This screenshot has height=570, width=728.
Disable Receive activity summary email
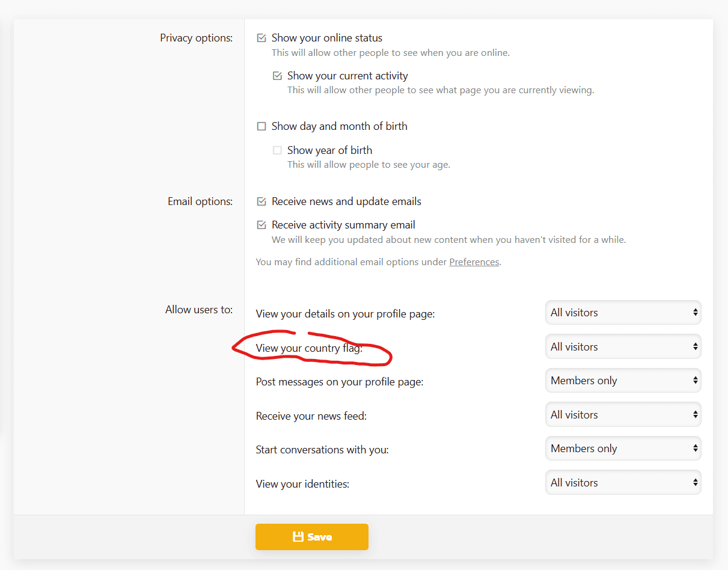[262, 225]
